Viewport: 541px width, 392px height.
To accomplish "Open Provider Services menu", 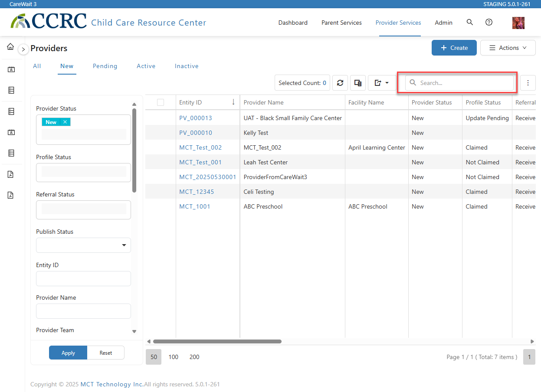I will [x=398, y=23].
